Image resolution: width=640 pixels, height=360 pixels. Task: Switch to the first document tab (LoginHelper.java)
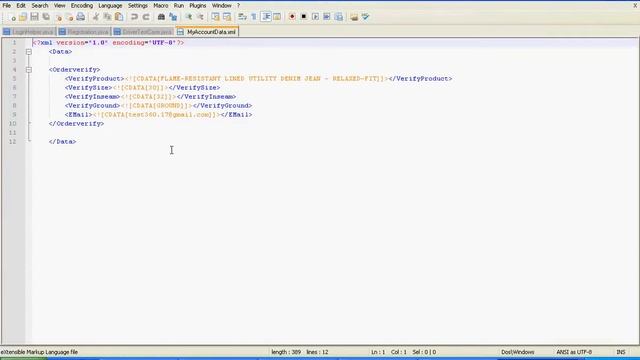pyautogui.click(x=29, y=31)
